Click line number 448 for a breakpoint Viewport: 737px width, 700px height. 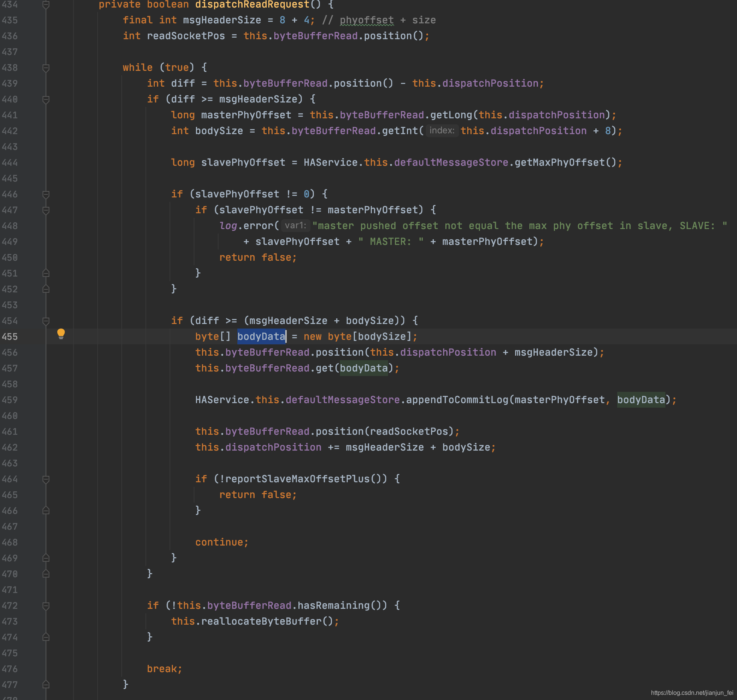coord(10,226)
